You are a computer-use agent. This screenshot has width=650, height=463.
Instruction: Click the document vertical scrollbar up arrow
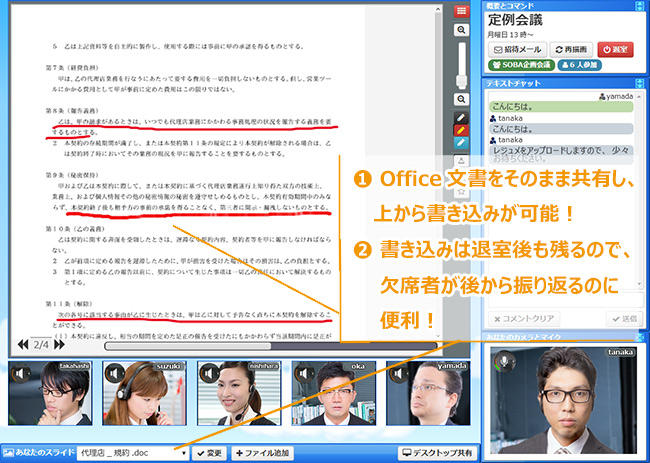(x=438, y=9)
